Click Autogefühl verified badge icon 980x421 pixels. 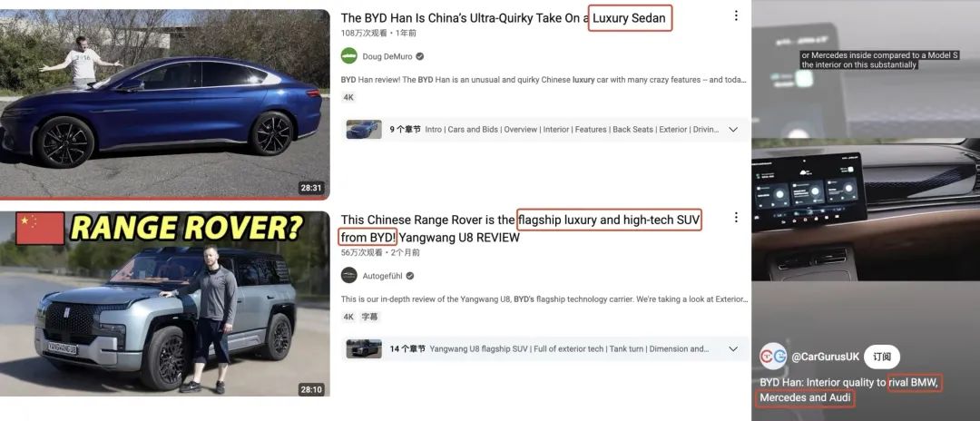(410, 276)
